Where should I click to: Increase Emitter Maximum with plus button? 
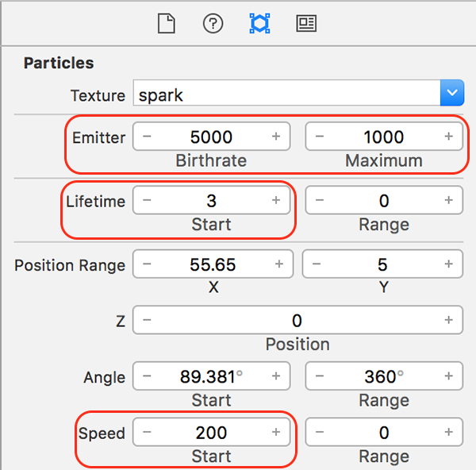449,136
